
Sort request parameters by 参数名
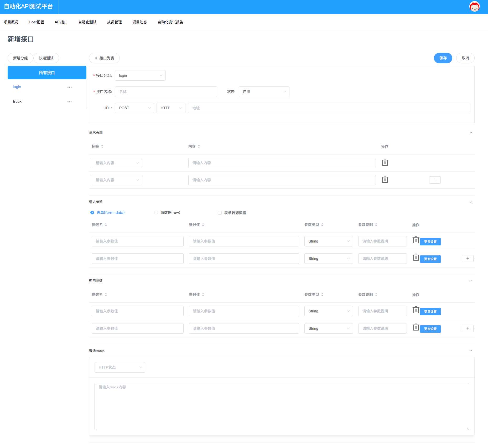click(x=106, y=225)
